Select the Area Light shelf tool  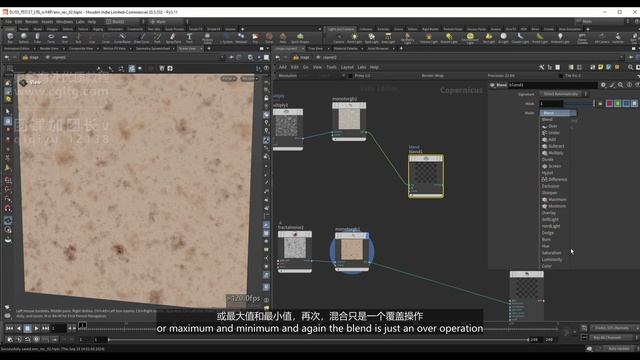[388, 38]
